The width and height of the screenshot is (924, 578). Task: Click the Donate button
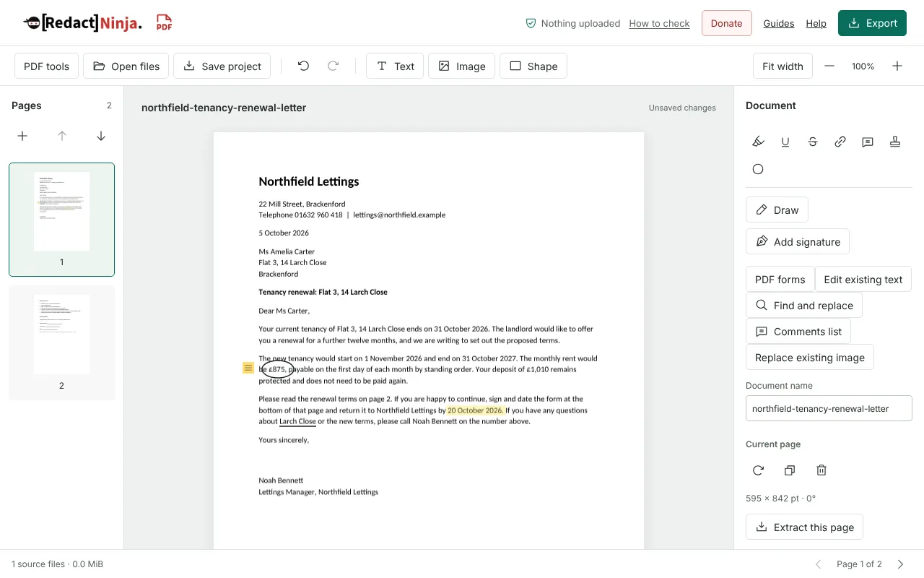(726, 23)
